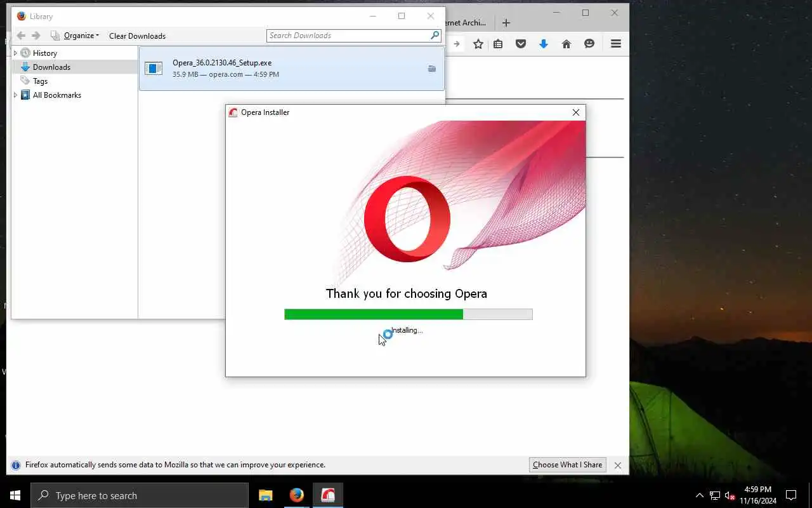Minimize the Library window
Screen dimensions: 812x508
point(372,16)
